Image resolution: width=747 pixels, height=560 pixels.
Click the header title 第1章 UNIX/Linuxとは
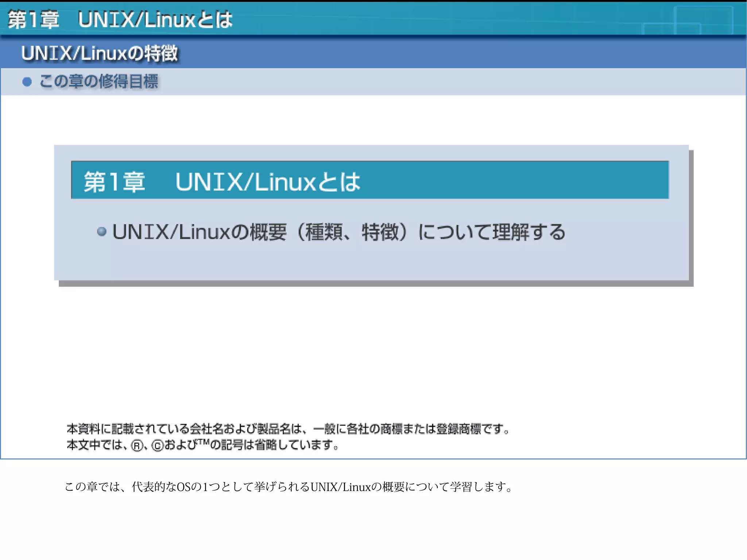pyautogui.click(x=120, y=19)
